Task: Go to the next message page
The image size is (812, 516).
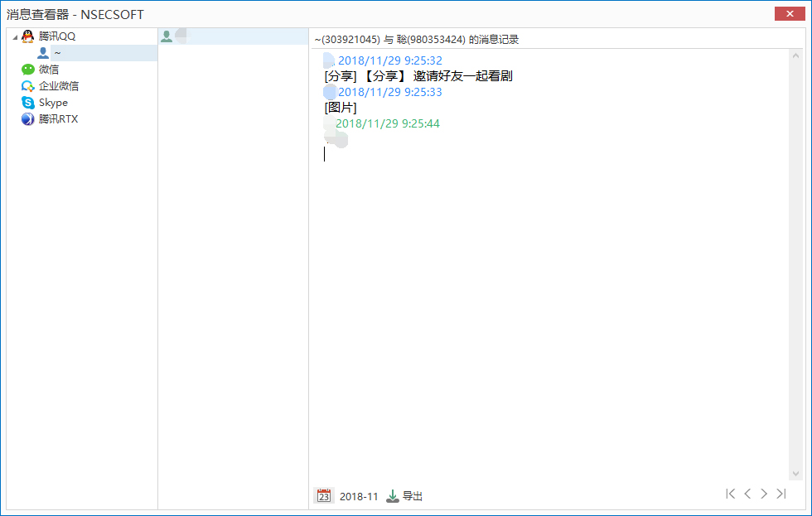Action: coord(764,494)
